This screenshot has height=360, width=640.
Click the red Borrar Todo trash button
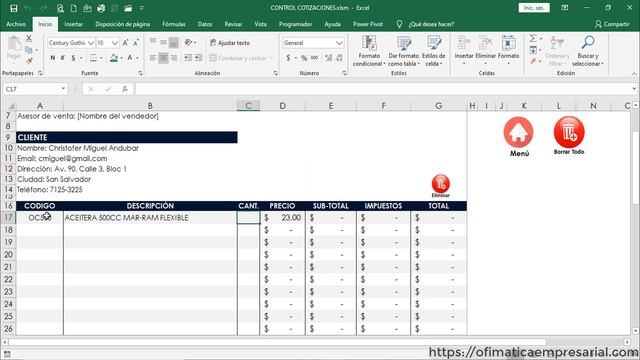pyautogui.click(x=569, y=136)
